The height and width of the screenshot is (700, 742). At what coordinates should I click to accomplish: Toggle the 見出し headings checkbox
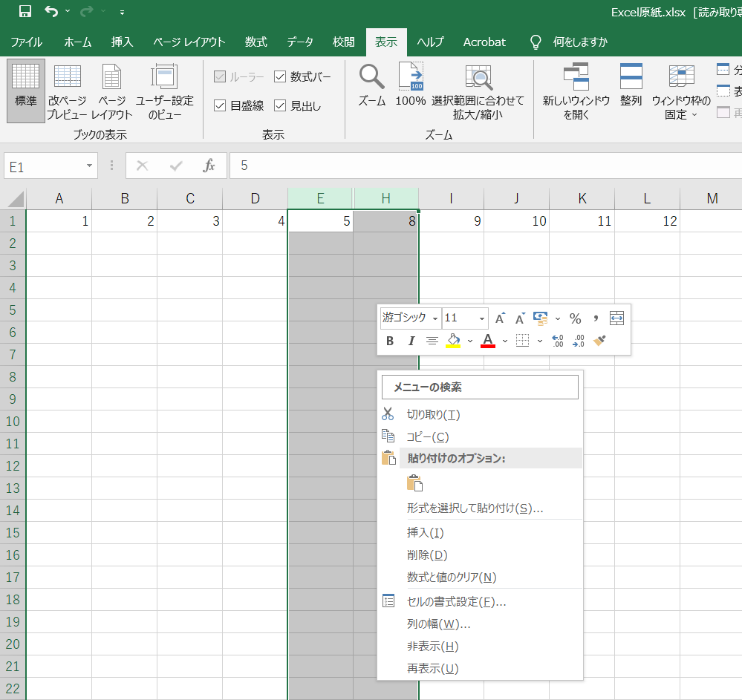click(x=280, y=105)
